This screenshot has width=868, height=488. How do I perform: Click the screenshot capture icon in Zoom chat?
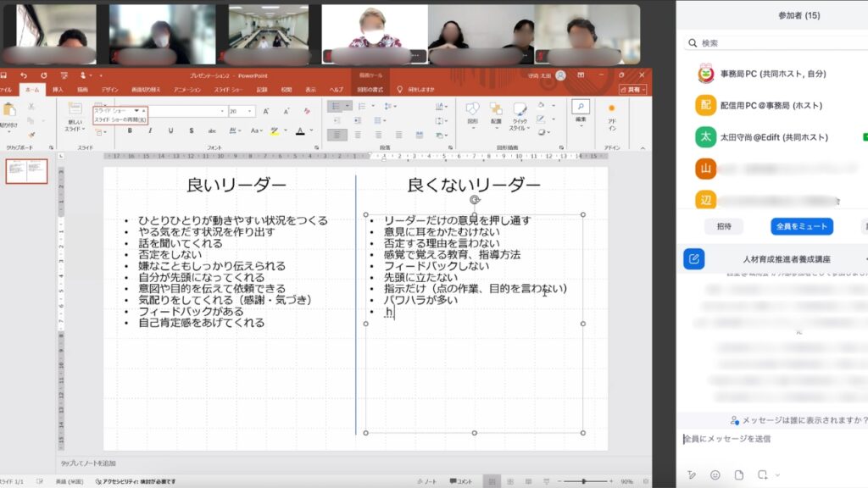762,474
